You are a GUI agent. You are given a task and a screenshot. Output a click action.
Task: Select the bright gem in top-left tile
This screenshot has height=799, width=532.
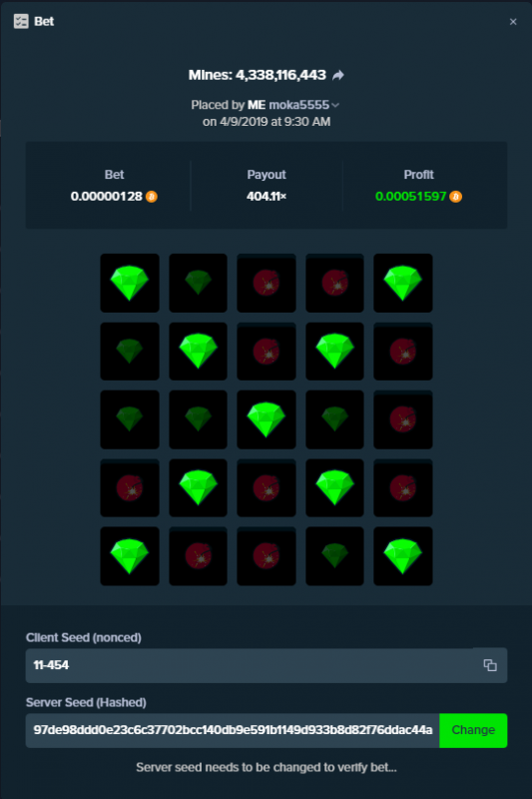130,283
